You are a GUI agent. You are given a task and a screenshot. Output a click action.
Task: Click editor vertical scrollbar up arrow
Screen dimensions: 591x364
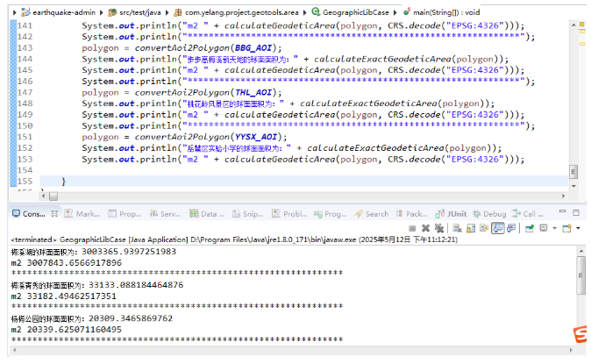pos(573,25)
